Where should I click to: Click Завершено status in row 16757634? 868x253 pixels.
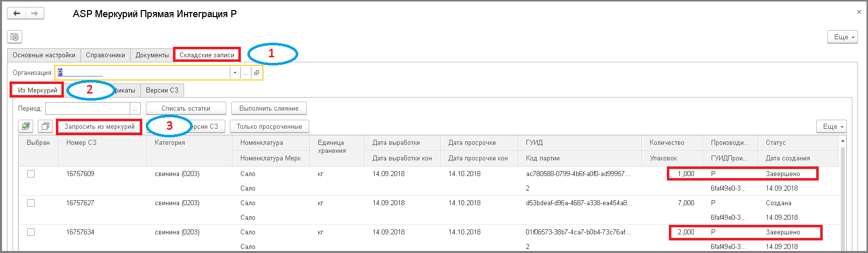pos(783,232)
